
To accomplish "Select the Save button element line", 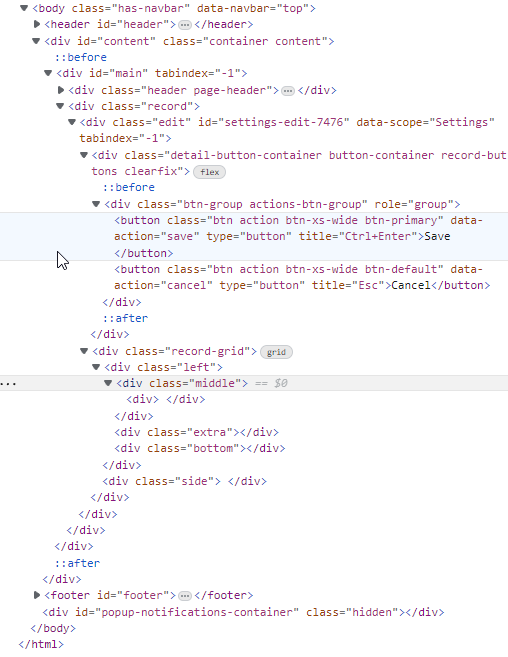I will 254,237.
